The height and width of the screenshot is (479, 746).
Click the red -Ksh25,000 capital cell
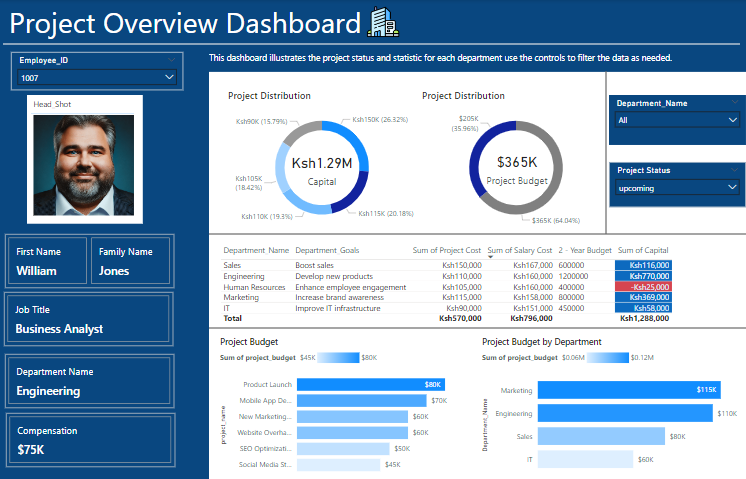pos(643,287)
